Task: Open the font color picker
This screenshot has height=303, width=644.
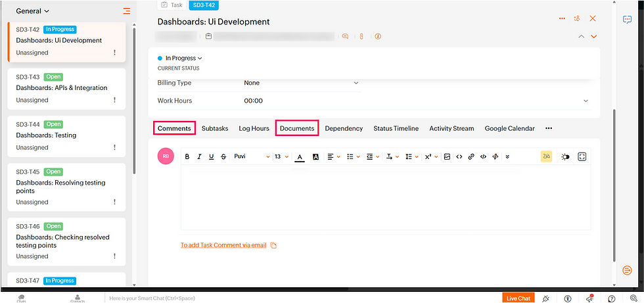Action: (x=300, y=157)
